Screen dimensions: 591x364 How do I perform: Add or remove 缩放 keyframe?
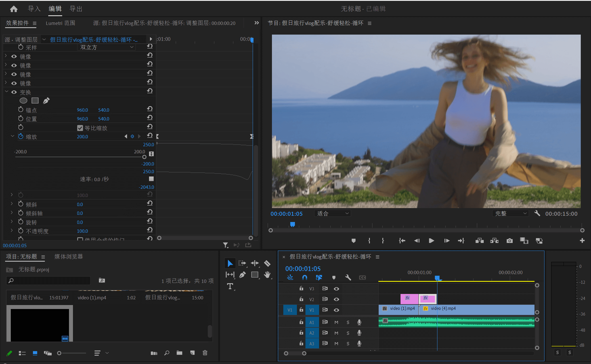click(x=132, y=136)
